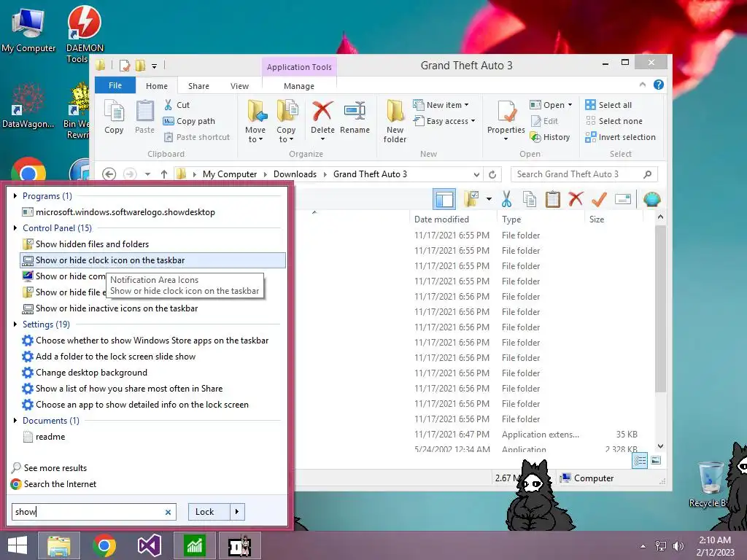Screen dimensions: 747x560
Task: Collapse the Control Panel (15) results group
Action: click(x=15, y=228)
